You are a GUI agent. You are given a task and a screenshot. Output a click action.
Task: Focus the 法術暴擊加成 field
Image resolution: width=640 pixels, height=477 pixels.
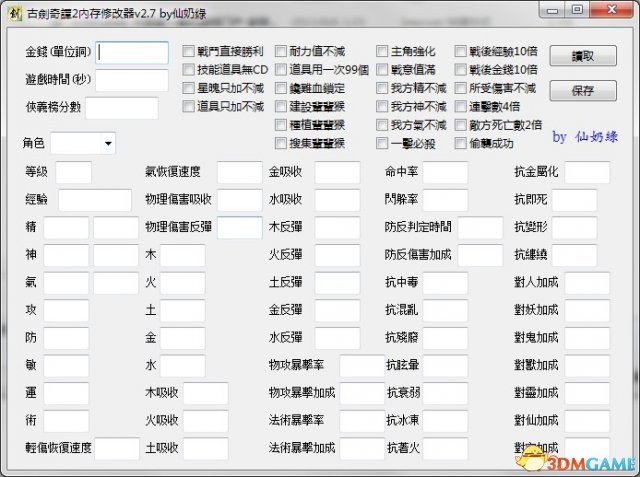coord(362,448)
